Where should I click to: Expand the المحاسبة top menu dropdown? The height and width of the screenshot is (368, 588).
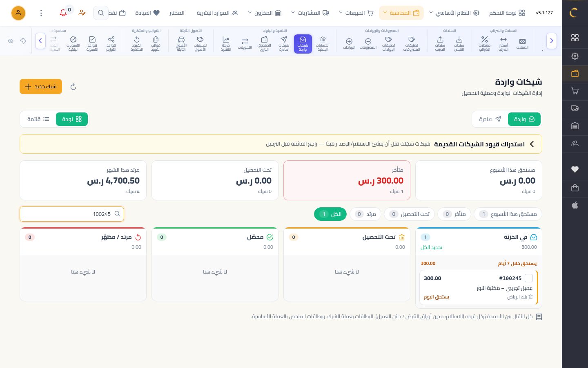[x=401, y=13]
